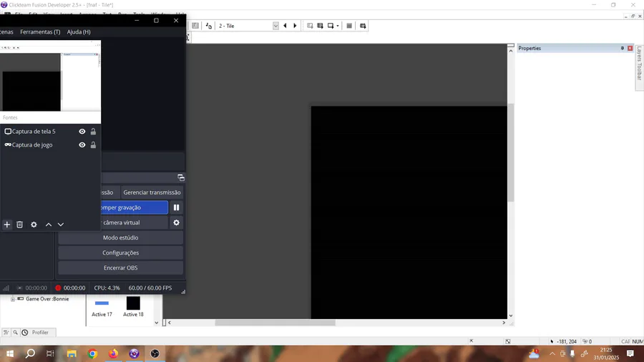Toggle visibility of Captura de tela 5

tap(82, 132)
